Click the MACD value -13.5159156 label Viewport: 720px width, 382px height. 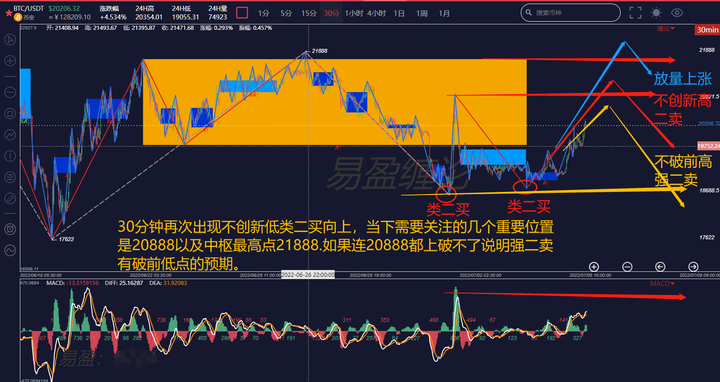tap(72, 283)
